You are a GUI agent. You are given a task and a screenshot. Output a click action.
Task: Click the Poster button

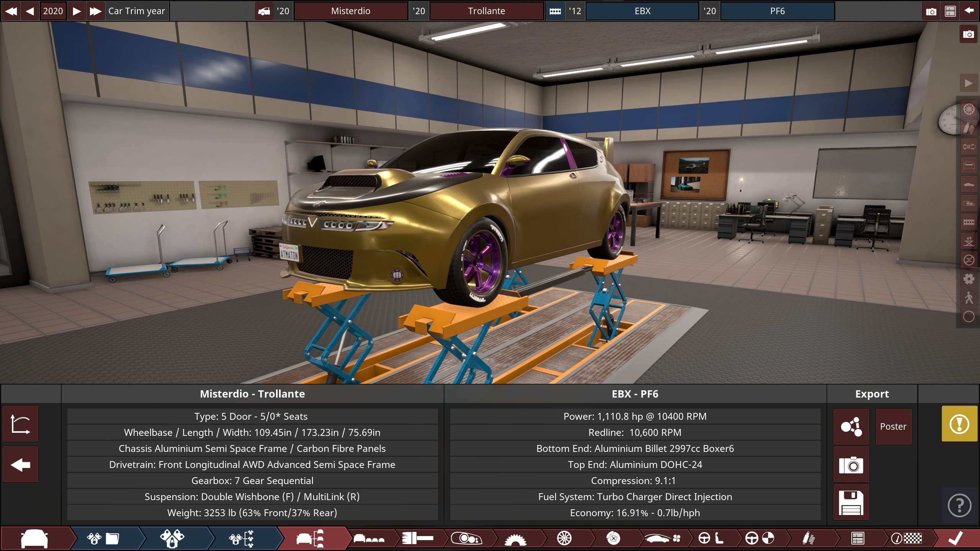[893, 427]
